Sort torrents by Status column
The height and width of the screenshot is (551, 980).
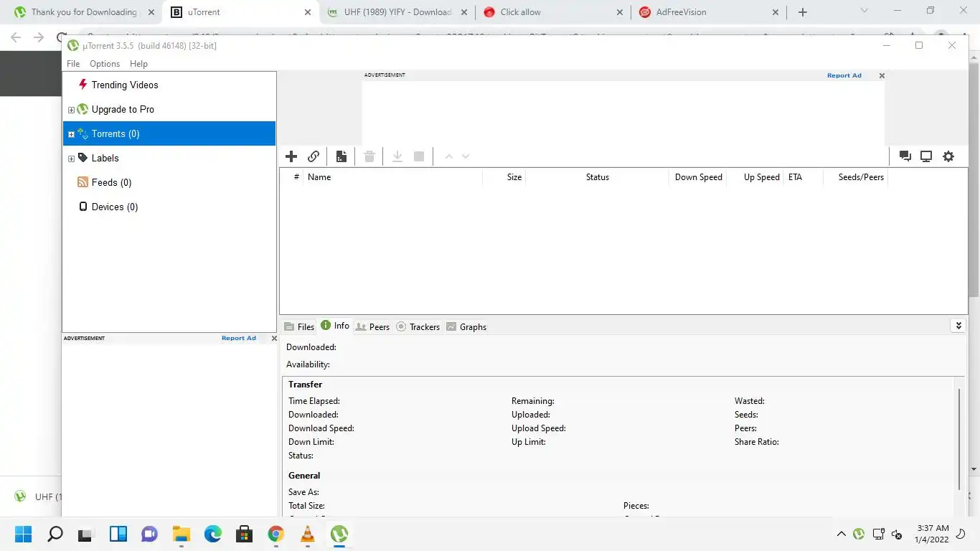click(x=597, y=177)
